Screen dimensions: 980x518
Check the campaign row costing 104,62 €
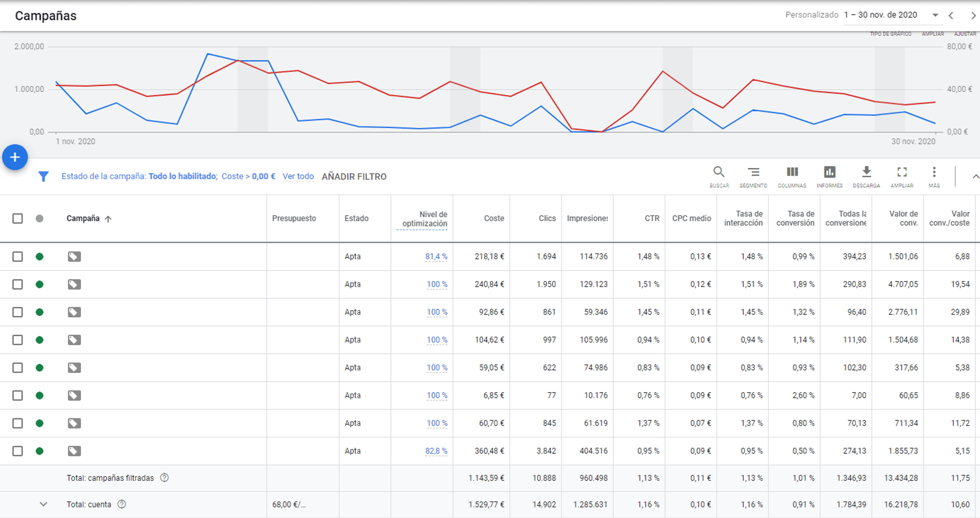[x=18, y=340]
